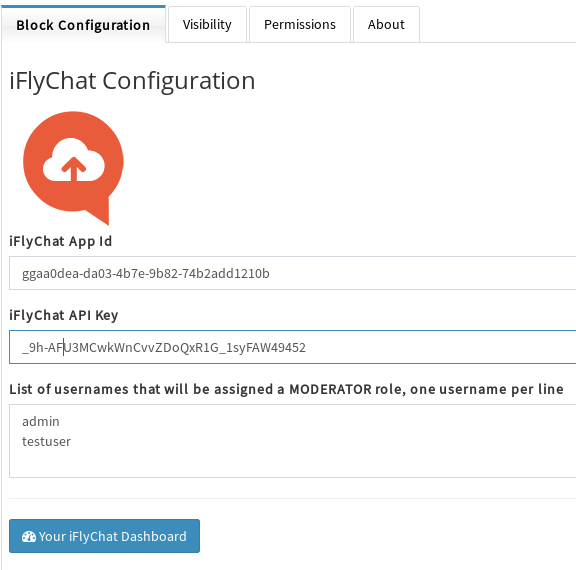
Task: Click the MODERATOR role usernames label
Action: [x=286, y=389]
